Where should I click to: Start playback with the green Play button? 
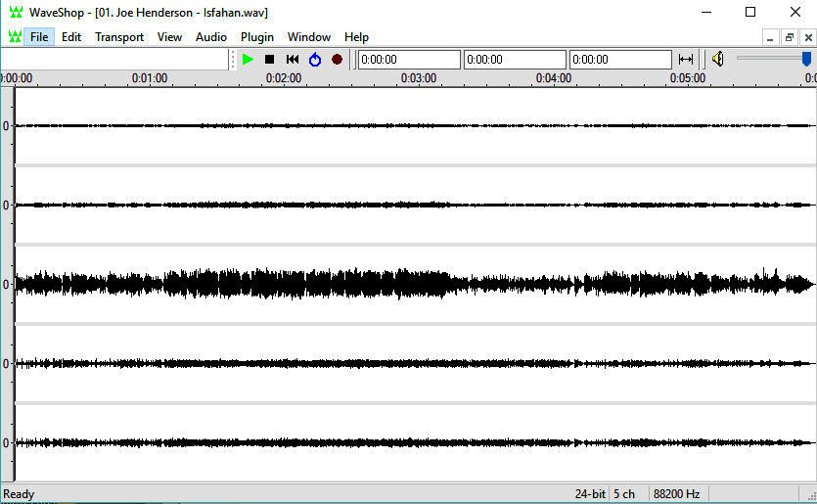click(248, 60)
